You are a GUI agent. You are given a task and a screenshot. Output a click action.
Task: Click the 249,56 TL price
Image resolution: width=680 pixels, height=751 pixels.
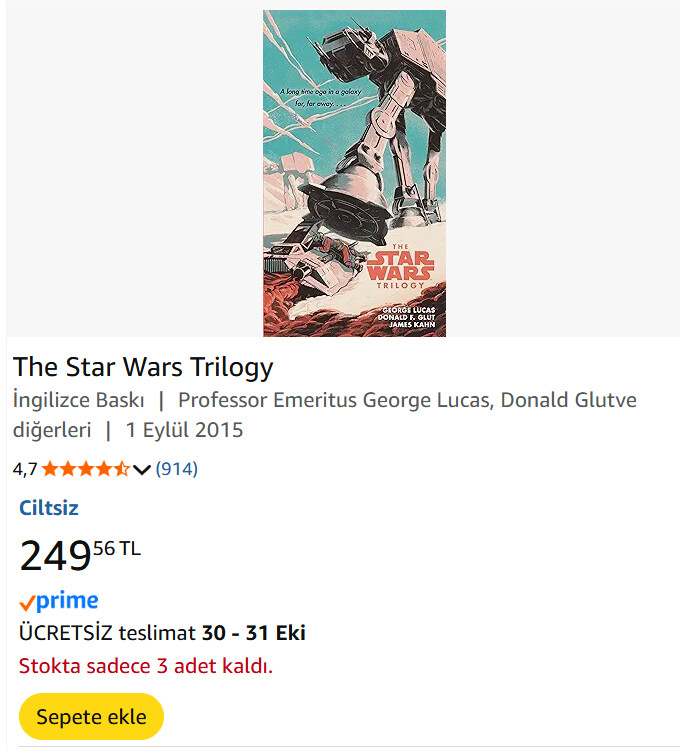(x=80, y=554)
